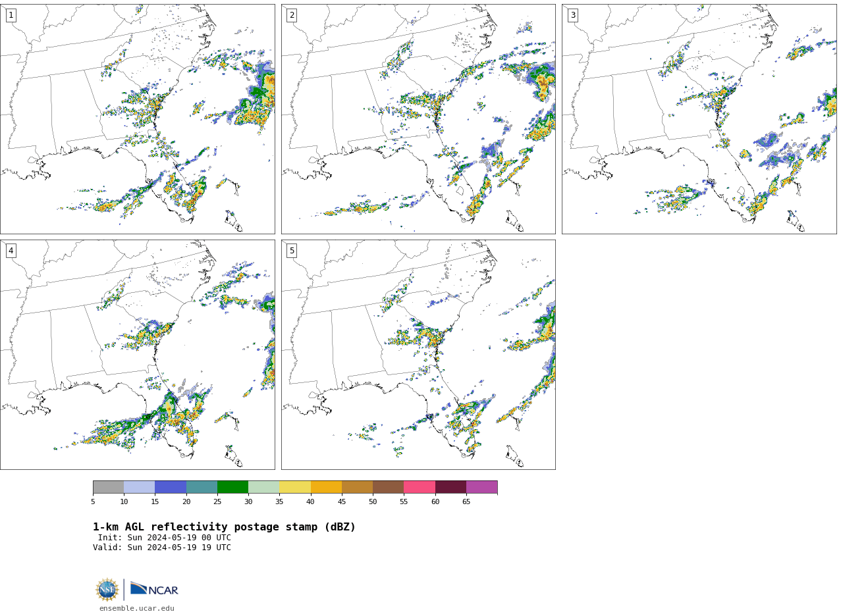
Task: Click the panel number label '3'
Action: click(573, 15)
